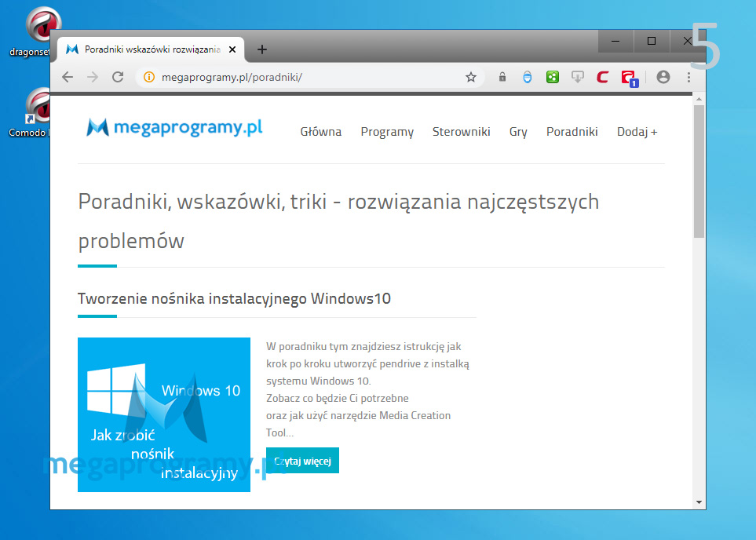Click the vertical scrollbar thumb
This screenshot has width=756, height=540.
(699, 171)
